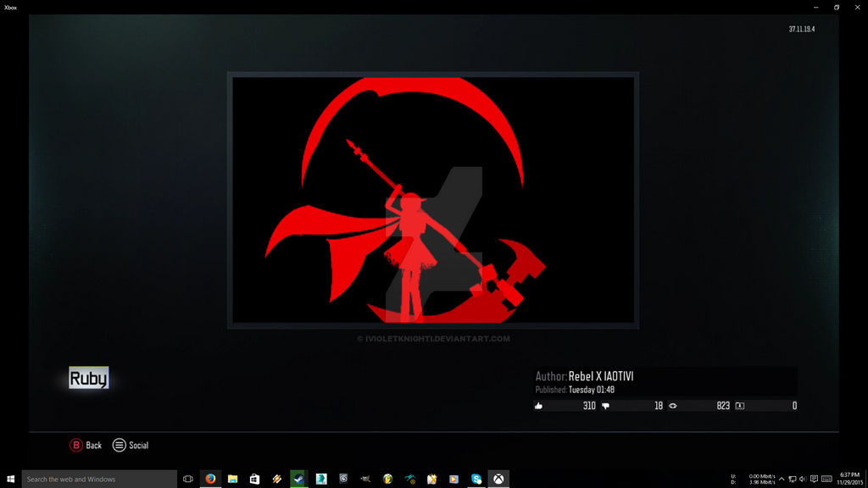Open the Social menu
This screenshot has width=868, height=488.
[131, 446]
